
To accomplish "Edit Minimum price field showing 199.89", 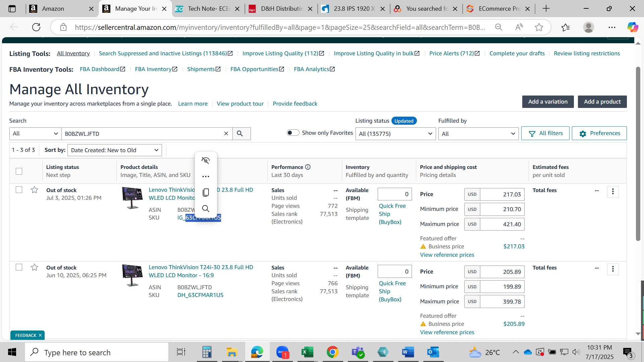I will (x=502, y=287).
